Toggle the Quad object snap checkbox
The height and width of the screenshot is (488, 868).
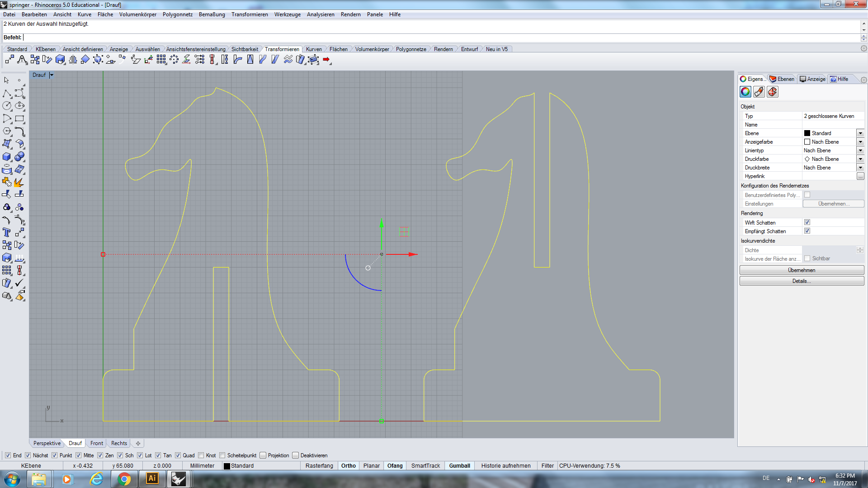click(178, 455)
